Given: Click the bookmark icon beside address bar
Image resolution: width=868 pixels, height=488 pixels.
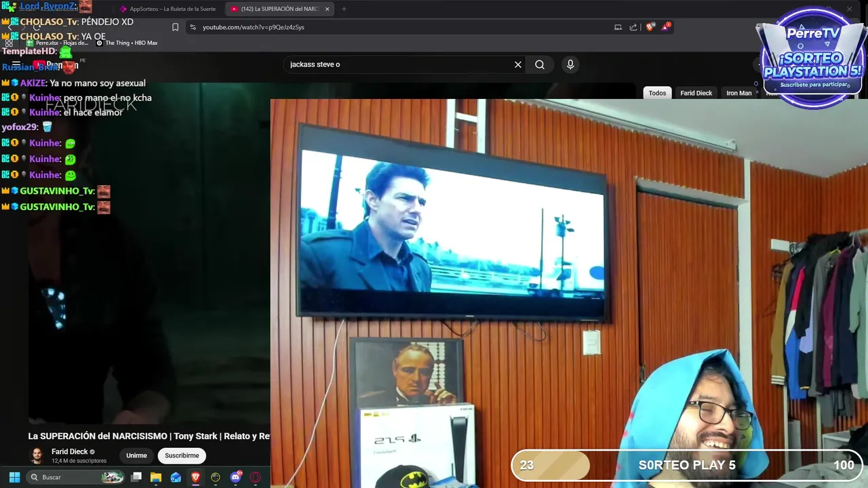Looking at the screenshot, I should pyautogui.click(x=175, y=27).
